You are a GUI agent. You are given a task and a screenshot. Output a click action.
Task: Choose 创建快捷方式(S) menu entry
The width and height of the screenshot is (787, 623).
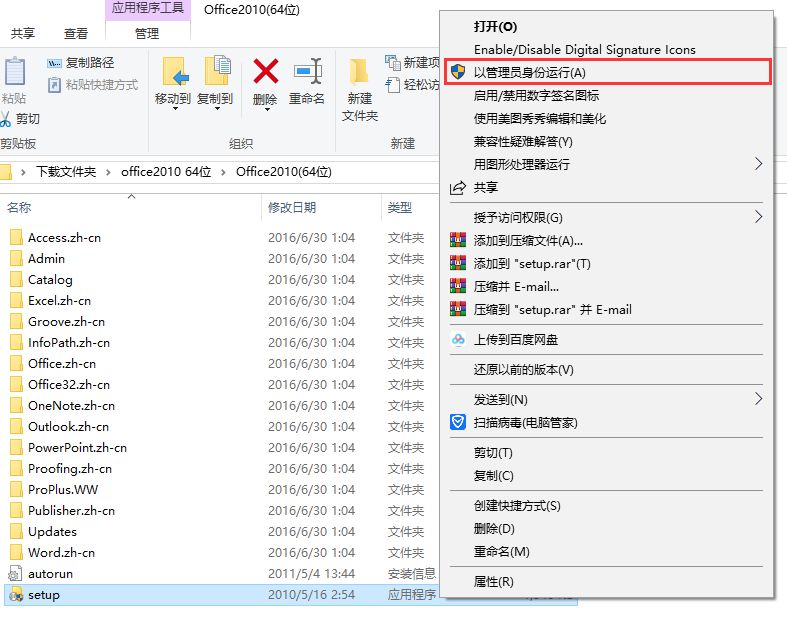click(x=606, y=506)
